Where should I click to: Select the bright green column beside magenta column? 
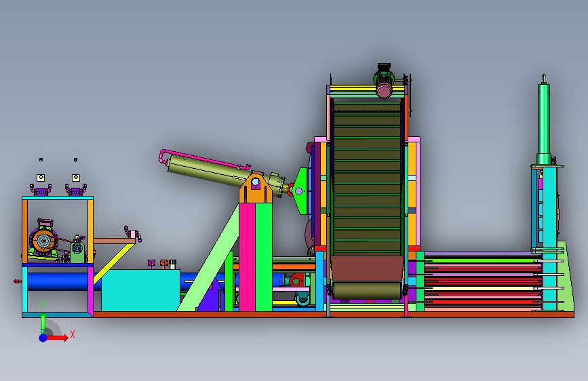point(264,257)
